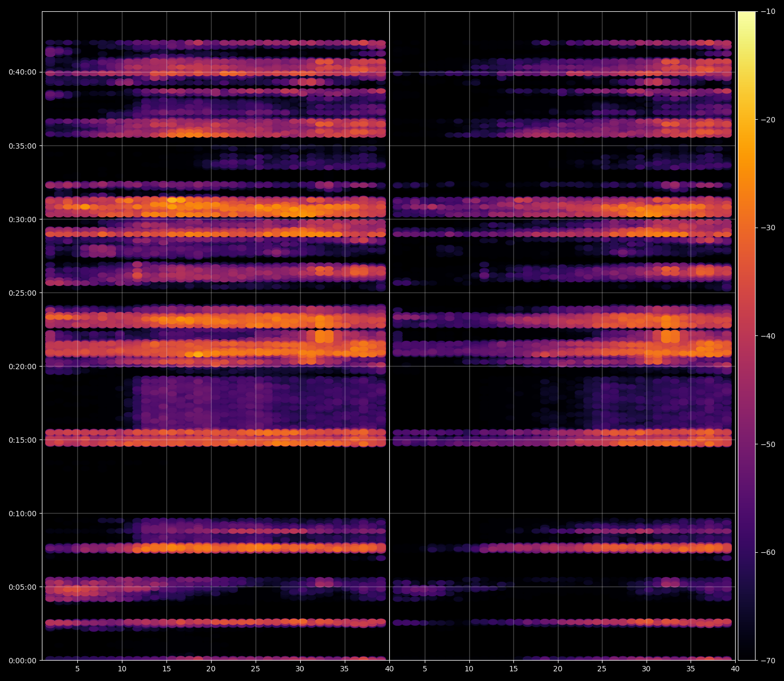The image size is (784, 681).
Task: Select x-axis label 35 of left heatmap
Action: 344,669
